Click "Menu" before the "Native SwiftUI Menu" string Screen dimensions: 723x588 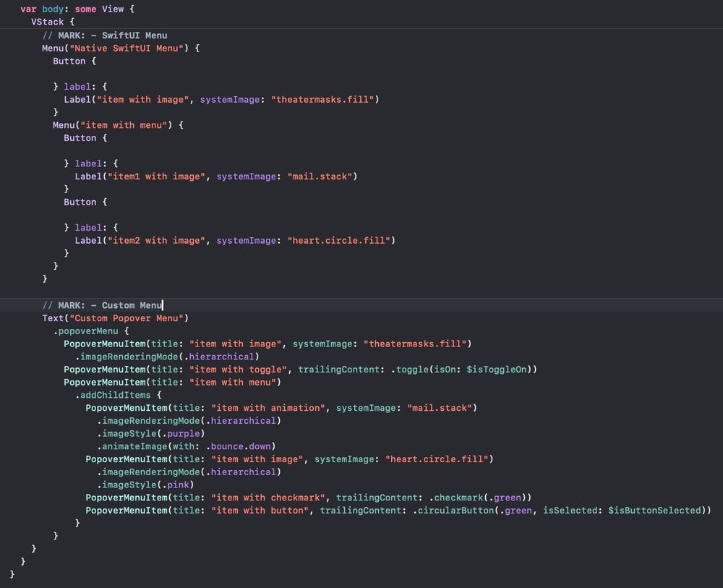[53, 48]
